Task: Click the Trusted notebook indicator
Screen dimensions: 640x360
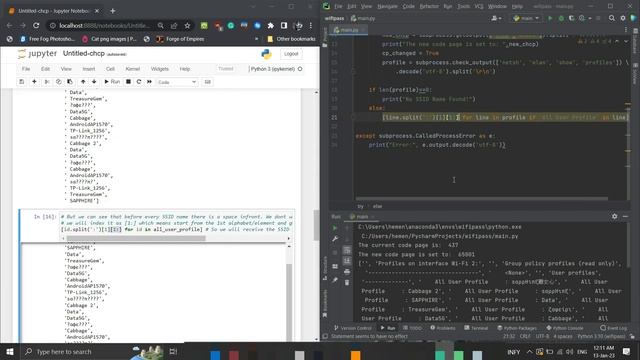Action: pyautogui.click(x=226, y=69)
